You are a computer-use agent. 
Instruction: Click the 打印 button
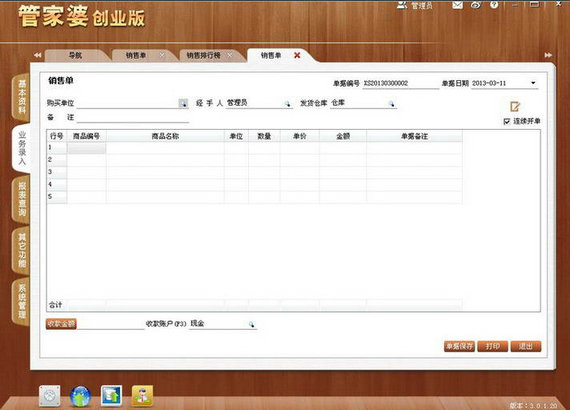coord(493,346)
